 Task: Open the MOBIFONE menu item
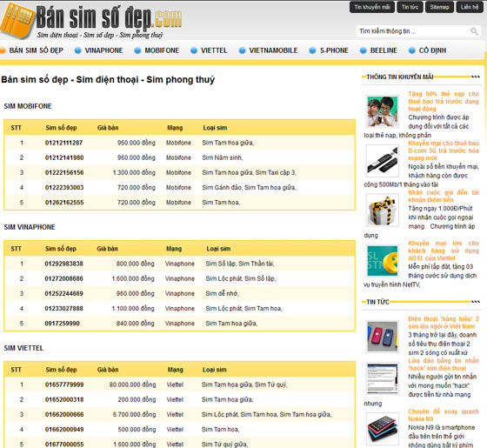pyautogui.click(x=162, y=50)
